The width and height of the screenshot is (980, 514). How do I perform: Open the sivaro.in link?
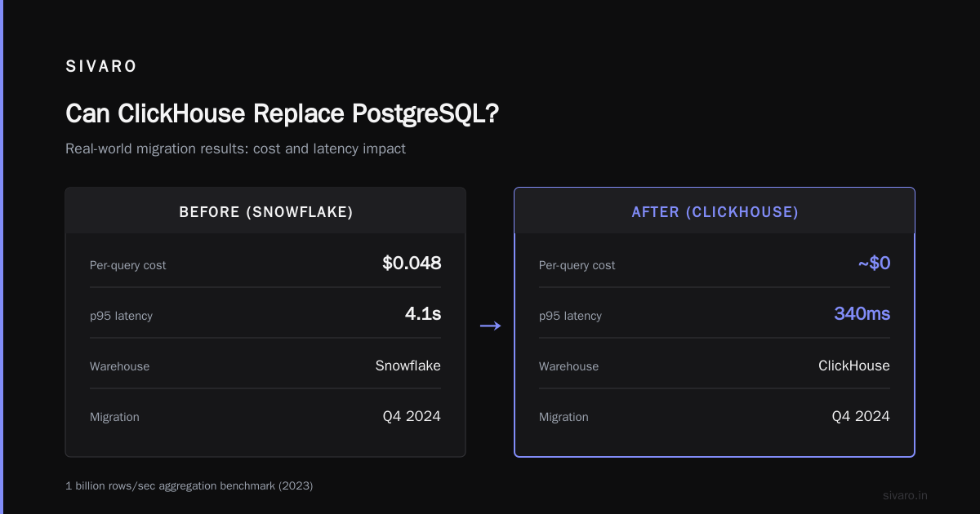(906, 495)
